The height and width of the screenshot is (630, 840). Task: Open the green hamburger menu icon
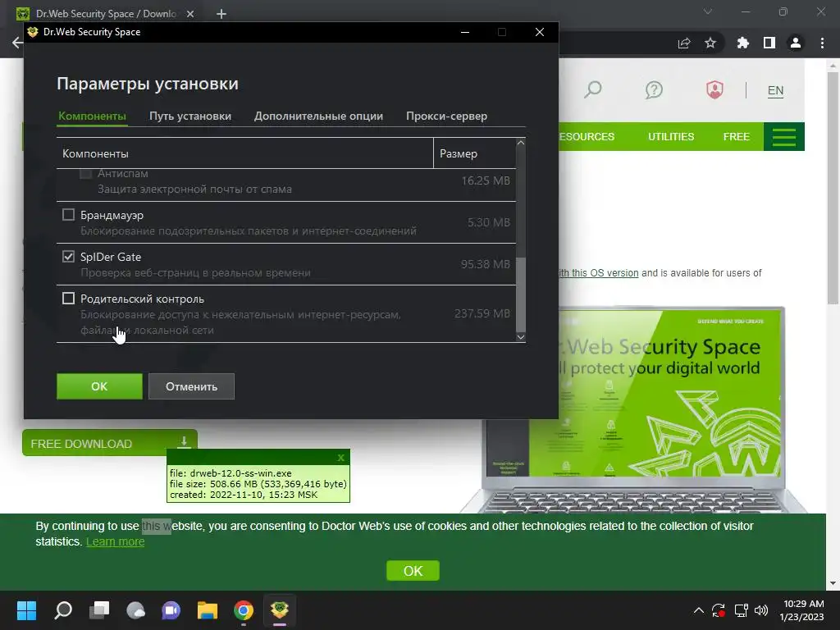click(783, 137)
